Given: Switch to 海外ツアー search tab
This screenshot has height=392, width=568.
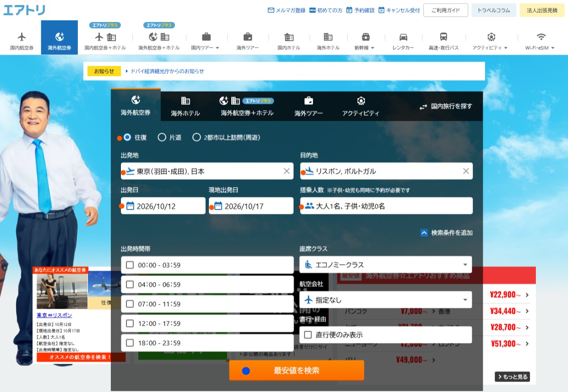Looking at the screenshot, I should (309, 106).
